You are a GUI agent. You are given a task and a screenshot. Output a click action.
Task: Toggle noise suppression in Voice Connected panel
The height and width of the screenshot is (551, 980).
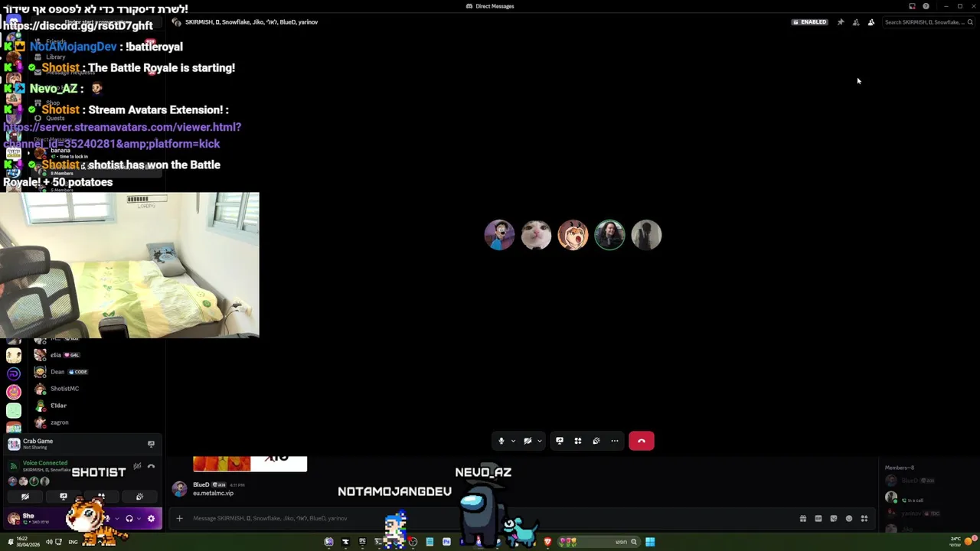tap(137, 466)
